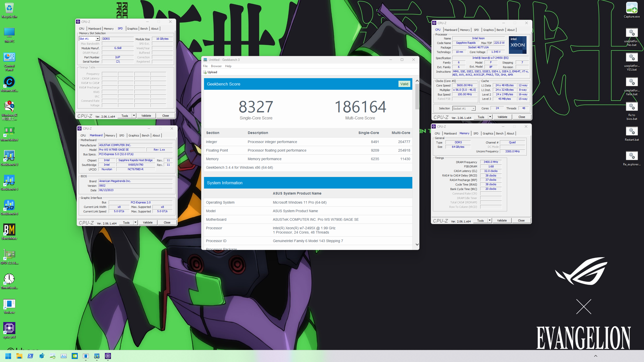Open the Capture.exe desktop icon
The image size is (644, 362).
[632, 10]
